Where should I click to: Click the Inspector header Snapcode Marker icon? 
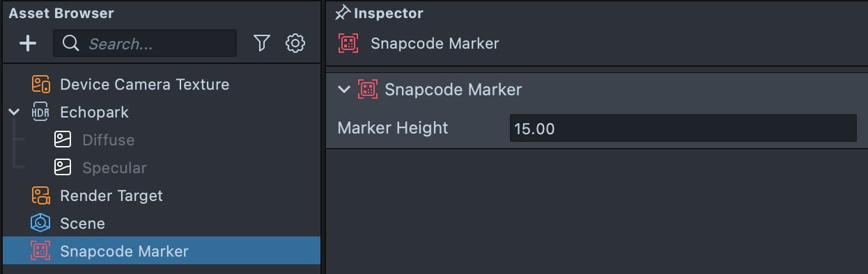pos(348,44)
